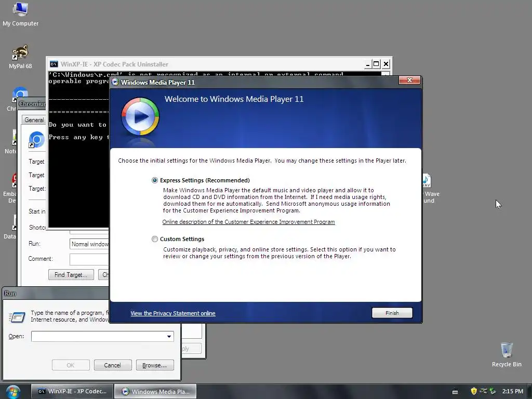
Task: Click Browse... in the Run dialog
Action: coord(155,365)
